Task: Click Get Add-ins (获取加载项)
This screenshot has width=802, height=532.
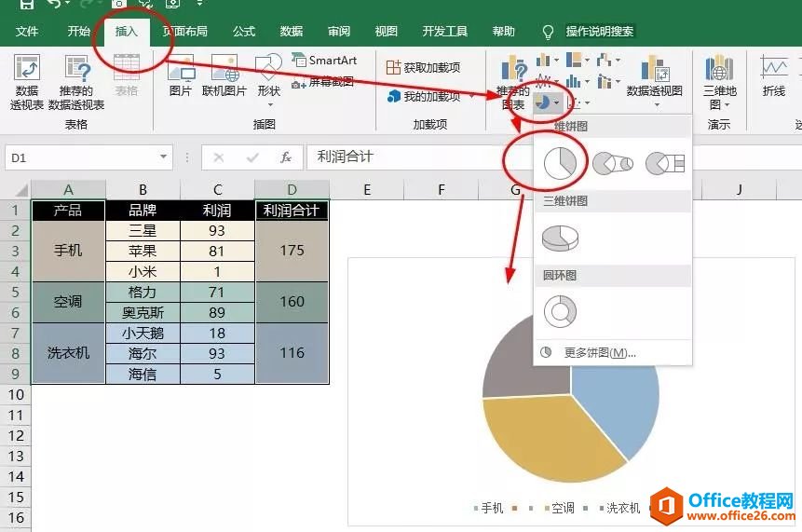Action: pos(423,67)
